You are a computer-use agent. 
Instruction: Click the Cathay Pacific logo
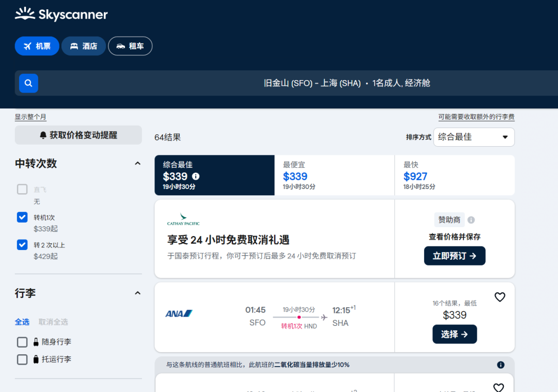(183, 219)
